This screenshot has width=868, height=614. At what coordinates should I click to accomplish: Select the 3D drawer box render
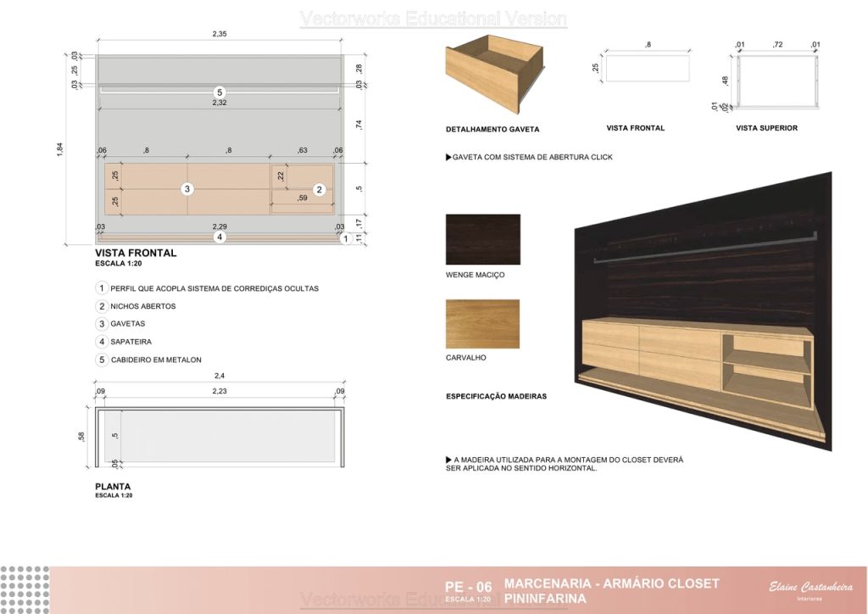(494, 73)
